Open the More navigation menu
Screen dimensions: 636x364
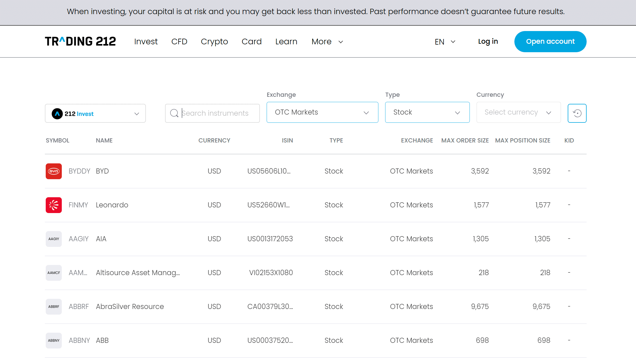[327, 42]
